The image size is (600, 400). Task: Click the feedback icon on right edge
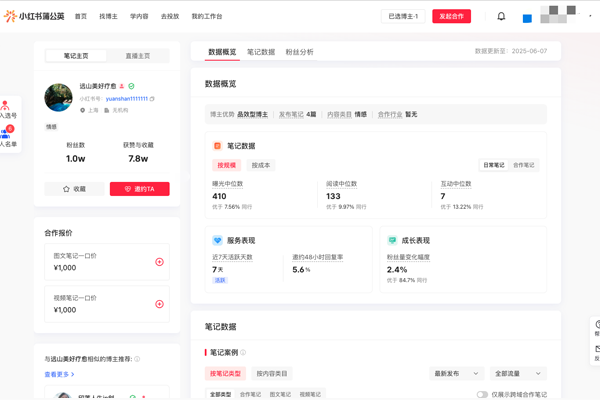[x=597, y=349]
